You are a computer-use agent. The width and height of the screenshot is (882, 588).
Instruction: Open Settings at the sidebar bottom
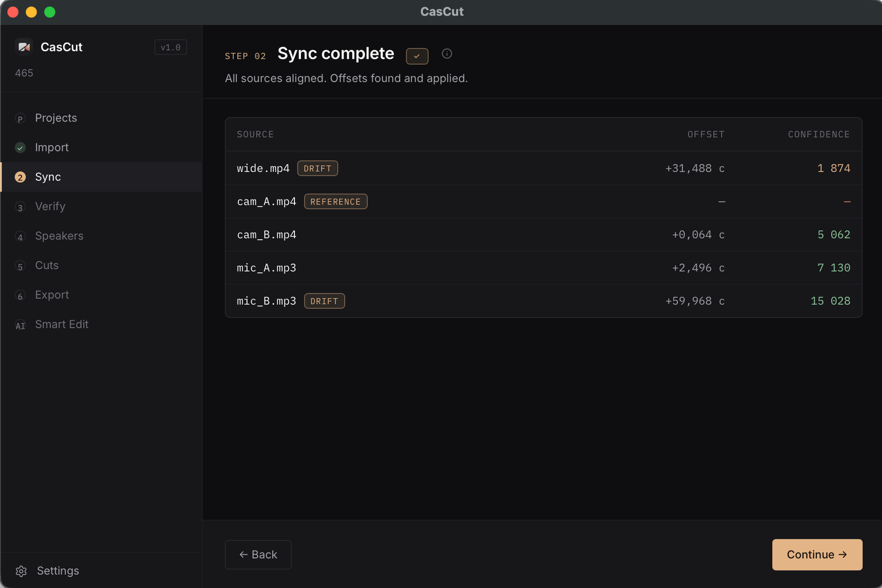tap(101, 571)
